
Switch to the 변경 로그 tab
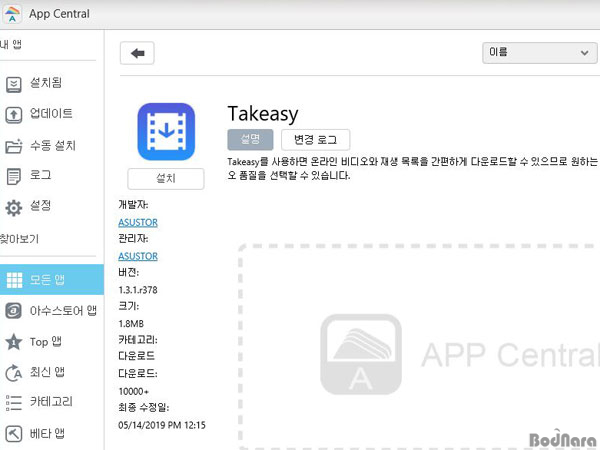[x=315, y=140]
